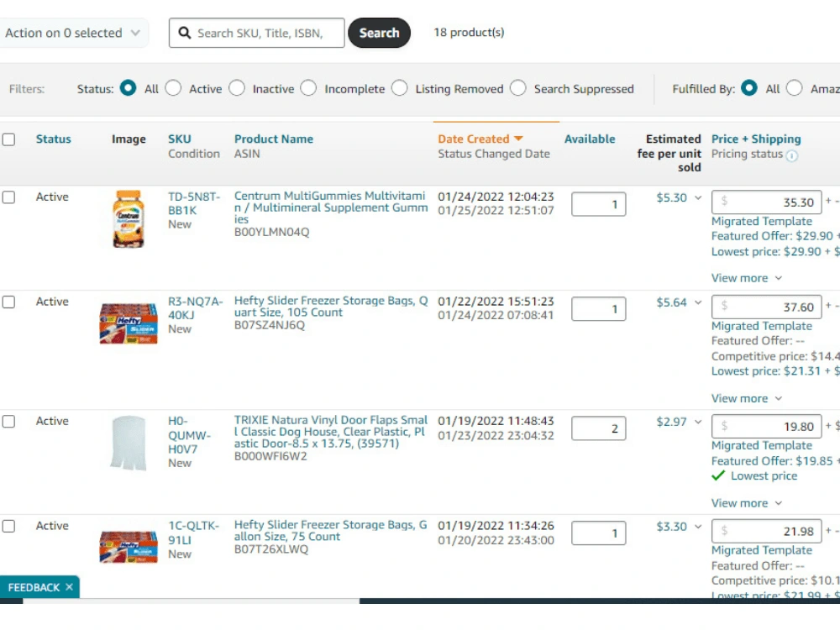Choose the Search Suppressed filter radio
The image size is (840, 630).
(518, 88)
